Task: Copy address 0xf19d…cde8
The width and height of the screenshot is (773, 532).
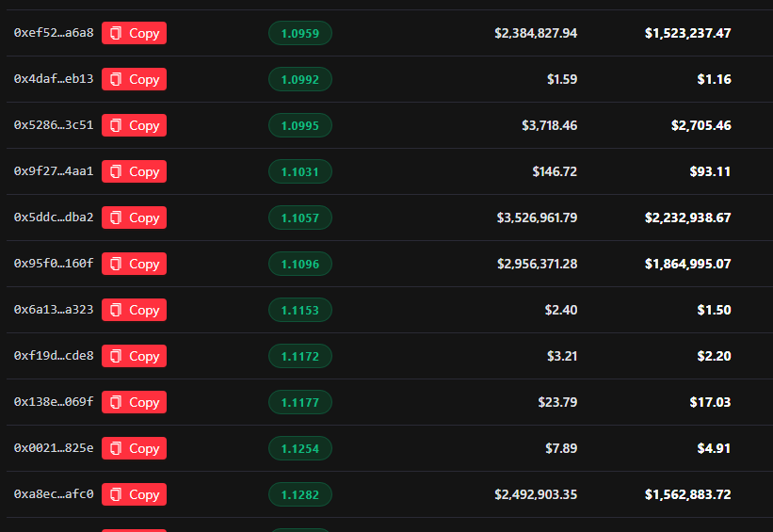Action: pos(134,356)
